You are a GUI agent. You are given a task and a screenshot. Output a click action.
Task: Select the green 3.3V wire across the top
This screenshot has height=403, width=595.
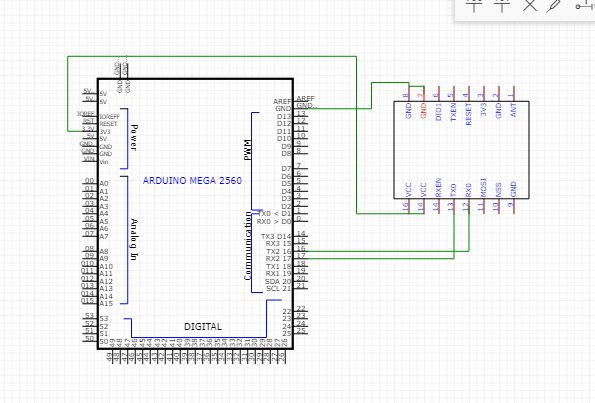coord(212,57)
